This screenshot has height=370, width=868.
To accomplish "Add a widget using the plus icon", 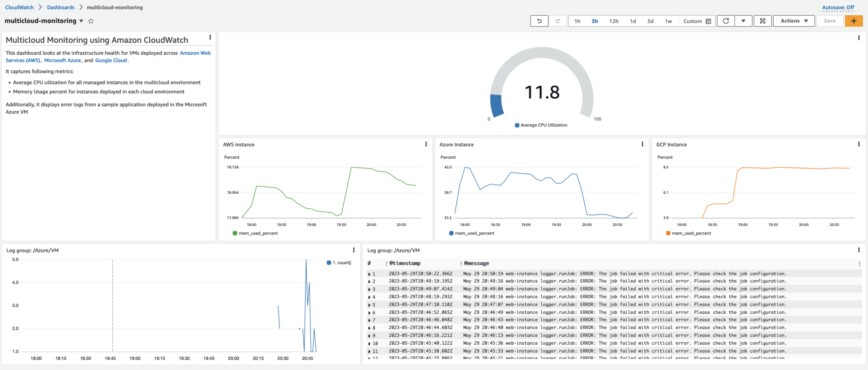I will tap(854, 21).
